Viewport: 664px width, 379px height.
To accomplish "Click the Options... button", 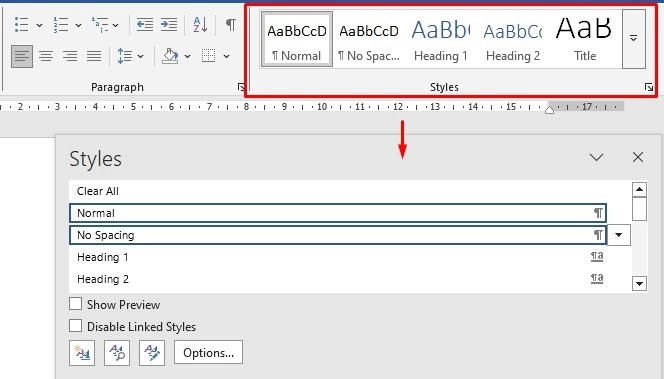I will tap(208, 352).
